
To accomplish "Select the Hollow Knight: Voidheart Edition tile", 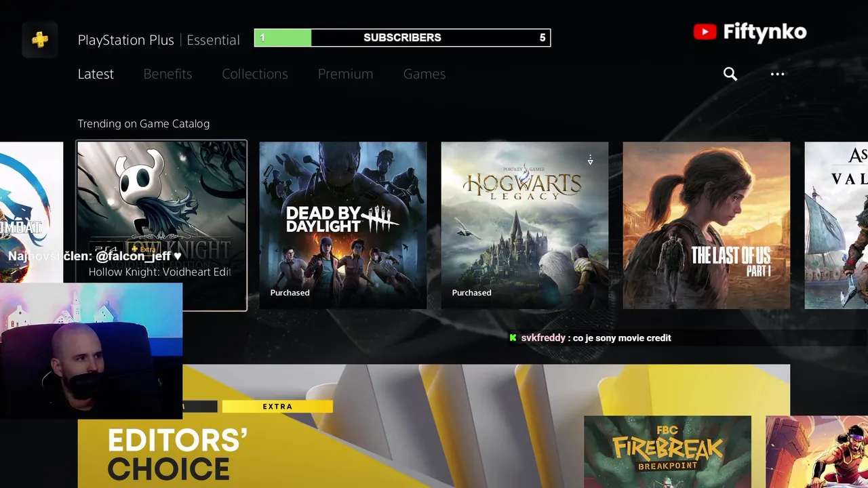I will click(161, 225).
